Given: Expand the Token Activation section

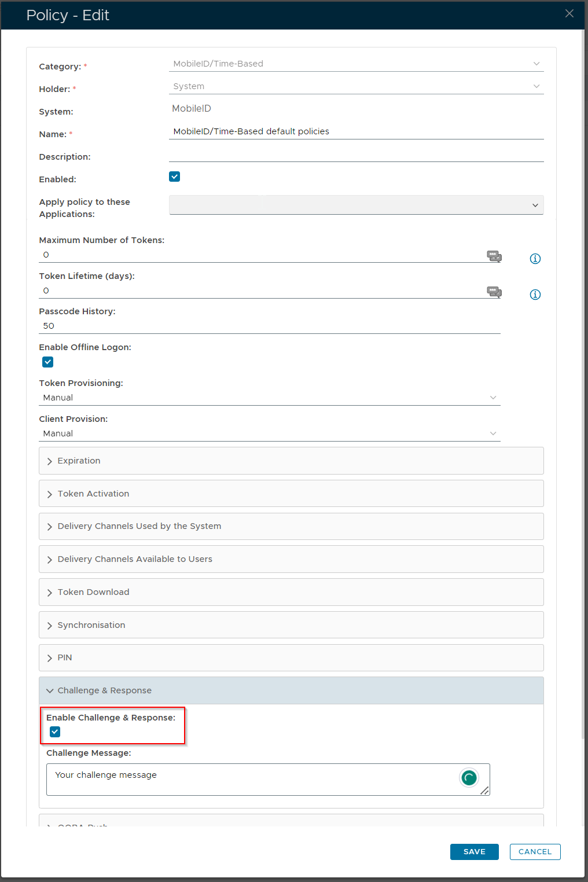Looking at the screenshot, I should [x=93, y=494].
